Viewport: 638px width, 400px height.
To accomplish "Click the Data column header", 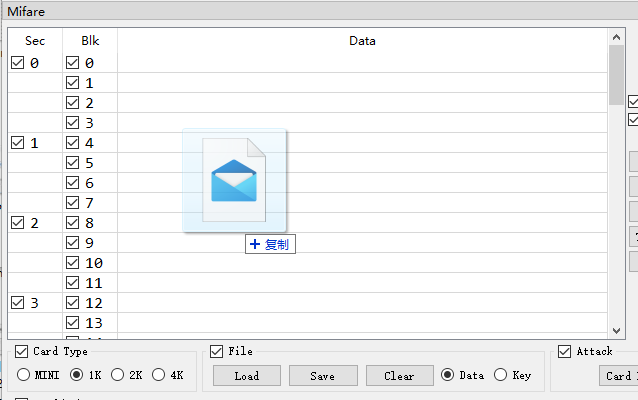I will point(362,41).
